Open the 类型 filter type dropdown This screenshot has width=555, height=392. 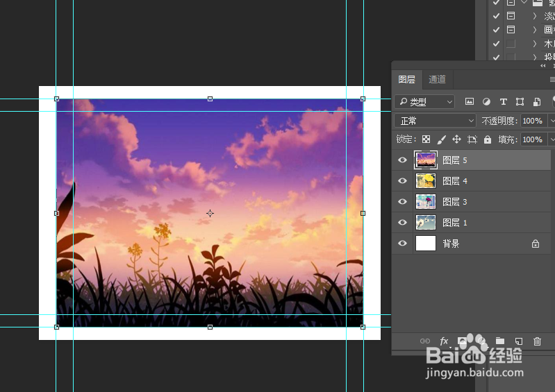tap(424, 102)
